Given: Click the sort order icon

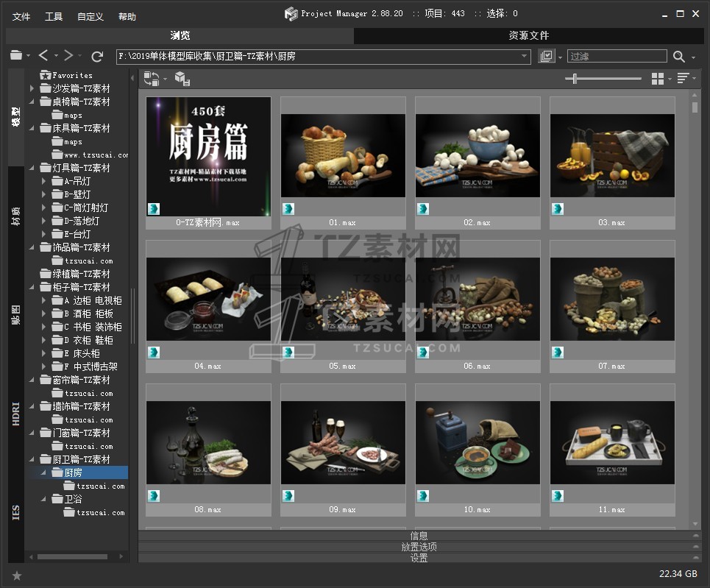Looking at the screenshot, I should [x=683, y=79].
